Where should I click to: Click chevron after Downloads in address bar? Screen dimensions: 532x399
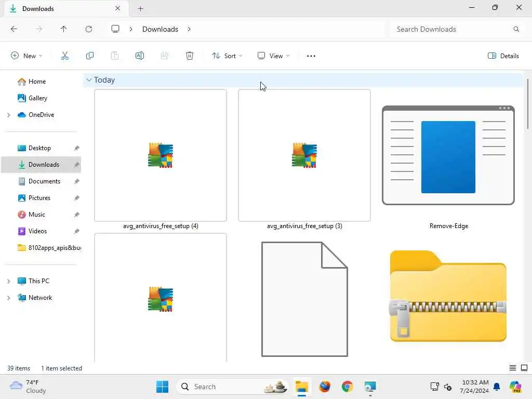(189, 29)
